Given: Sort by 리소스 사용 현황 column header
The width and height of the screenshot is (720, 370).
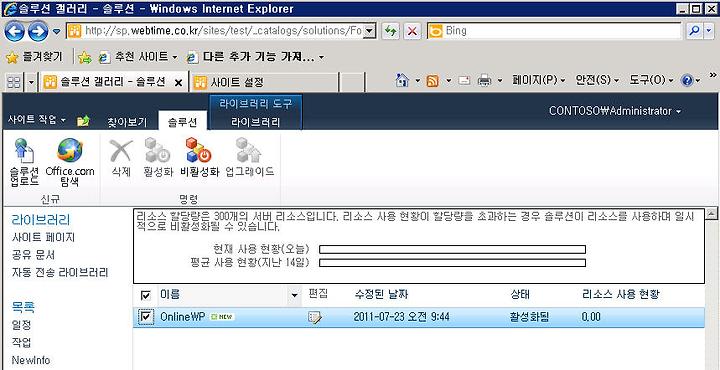Looking at the screenshot, I should point(621,294).
